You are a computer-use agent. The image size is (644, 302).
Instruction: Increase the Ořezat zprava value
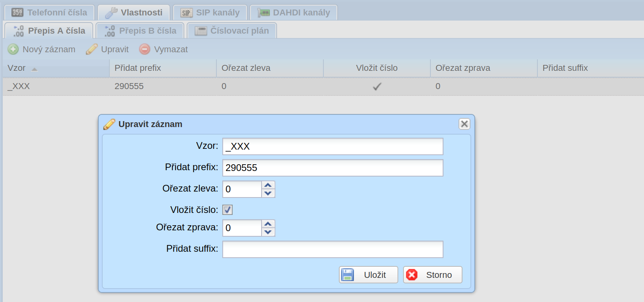click(x=268, y=224)
